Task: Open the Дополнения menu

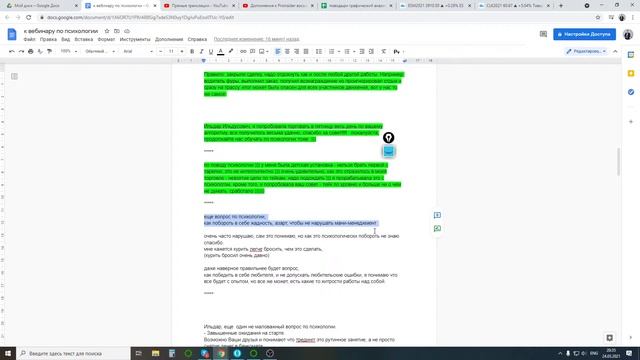Action: click(x=169, y=39)
